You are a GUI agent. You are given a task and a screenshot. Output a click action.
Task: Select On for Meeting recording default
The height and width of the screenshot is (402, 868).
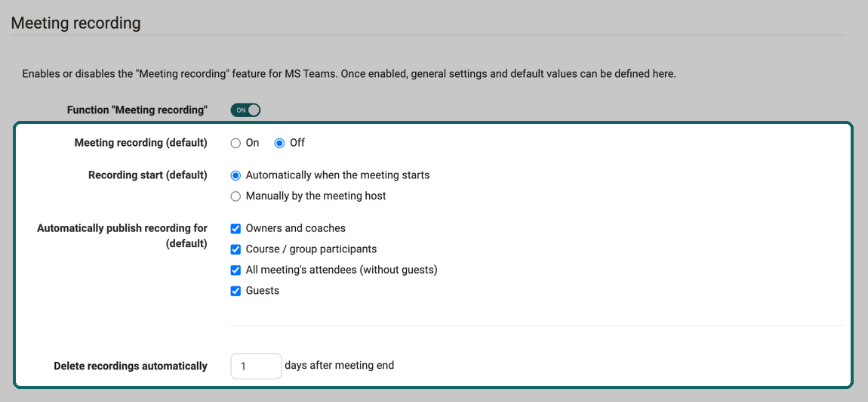pos(235,143)
